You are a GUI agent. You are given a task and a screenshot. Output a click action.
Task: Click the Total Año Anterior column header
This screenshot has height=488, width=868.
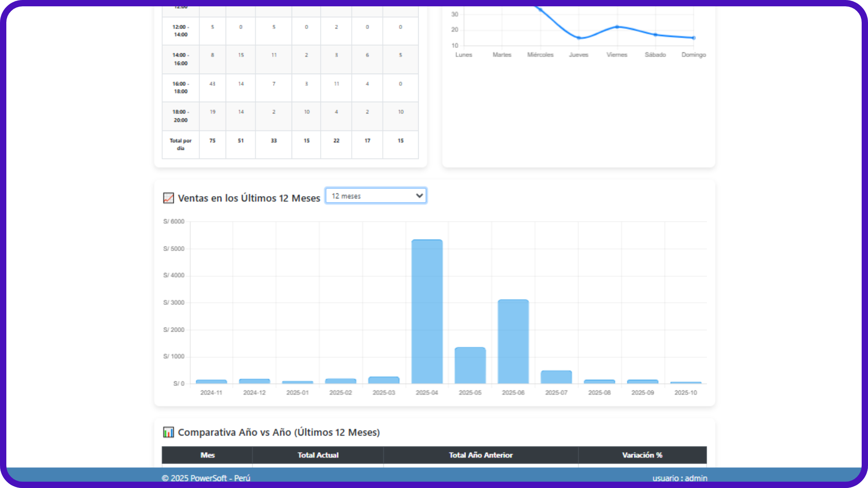[481, 455]
